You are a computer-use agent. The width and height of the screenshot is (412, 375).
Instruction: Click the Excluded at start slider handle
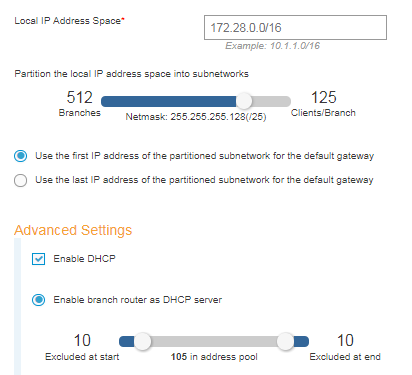pos(142,341)
